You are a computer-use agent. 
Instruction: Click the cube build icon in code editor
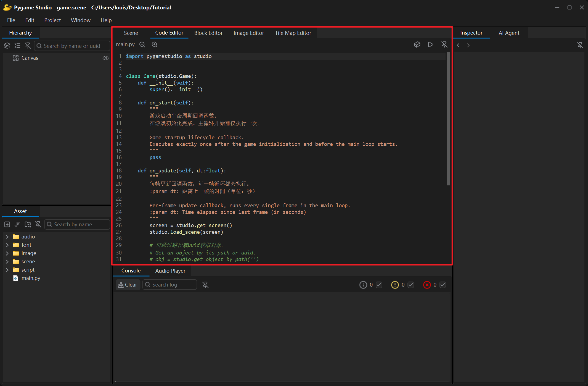coord(417,44)
